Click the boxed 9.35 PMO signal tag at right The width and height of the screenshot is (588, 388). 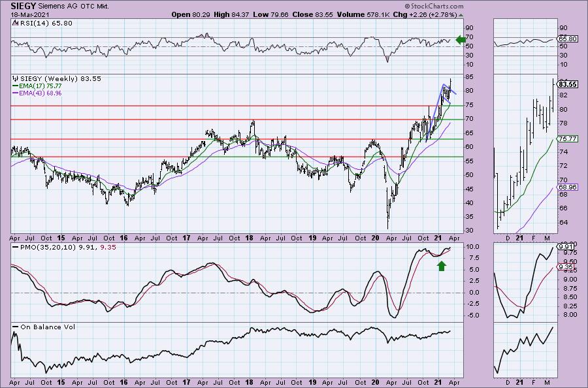coord(566,267)
